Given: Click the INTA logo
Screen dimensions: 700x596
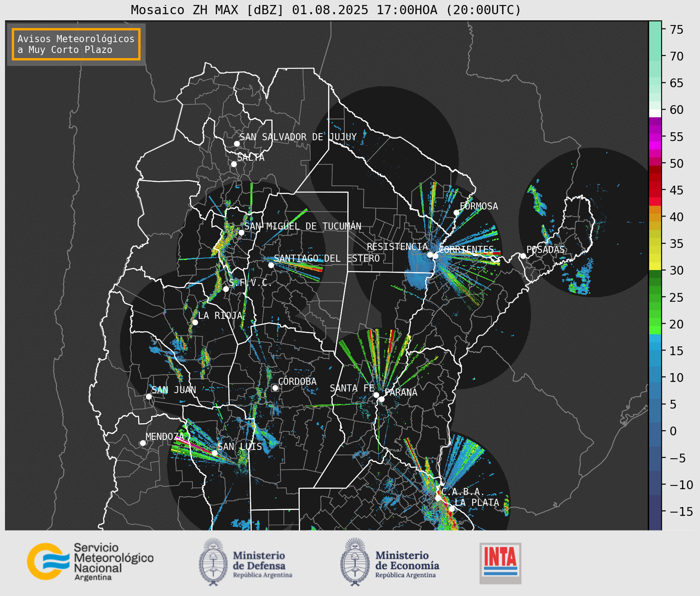Looking at the screenshot, I should point(500,563).
